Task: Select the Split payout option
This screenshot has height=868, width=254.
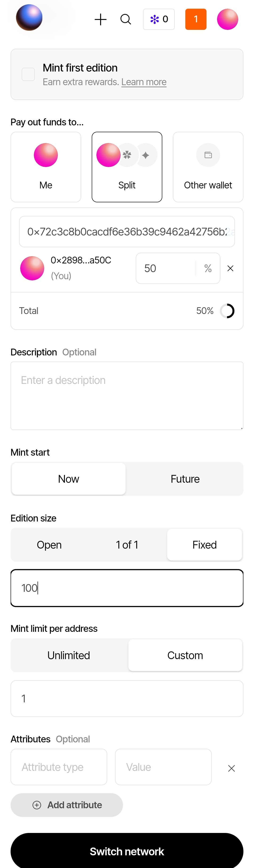Action: [x=127, y=167]
